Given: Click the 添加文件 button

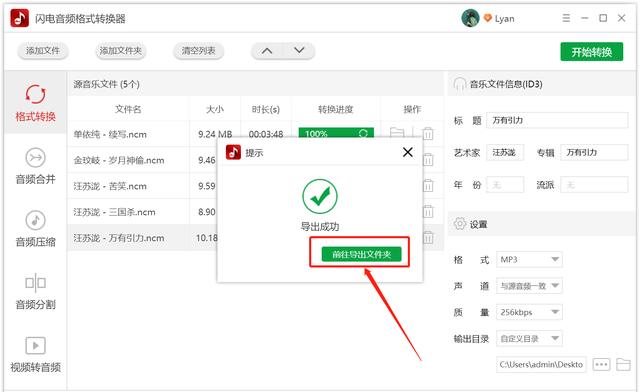Looking at the screenshot, I should 43,51.
